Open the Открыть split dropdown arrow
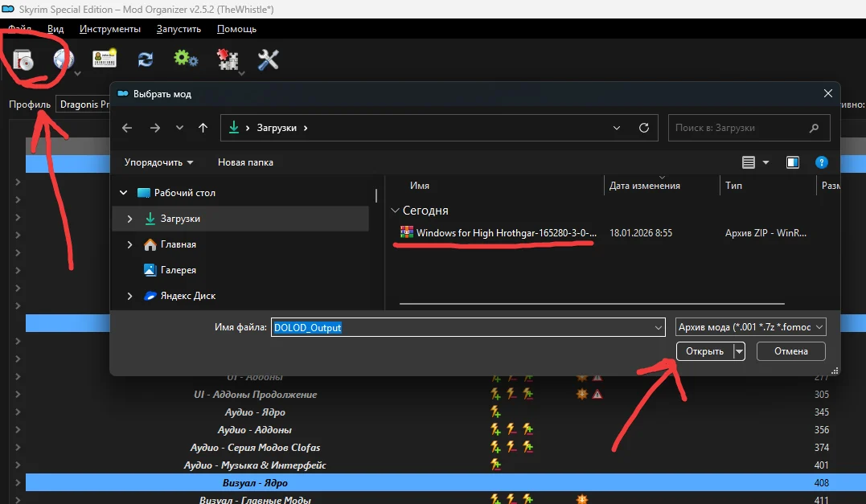The height and width of the screenshot is (504, 866). click(x=739, y=351)
